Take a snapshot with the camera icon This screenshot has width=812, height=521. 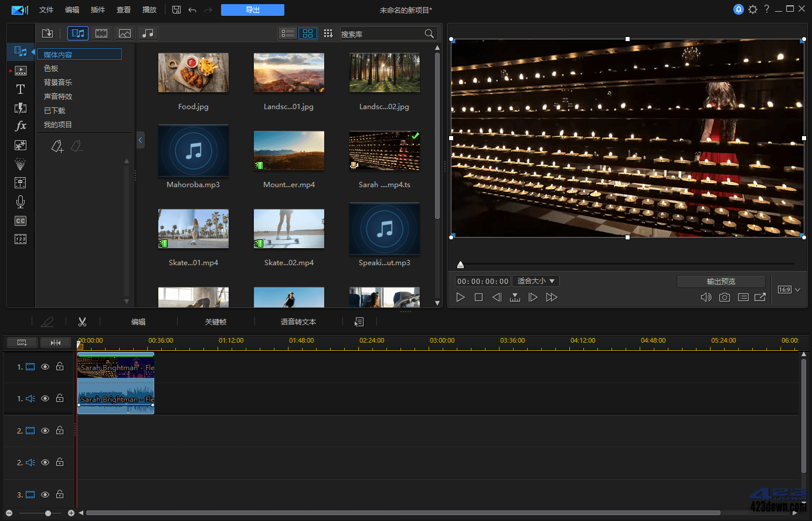[x=724, y=297]
